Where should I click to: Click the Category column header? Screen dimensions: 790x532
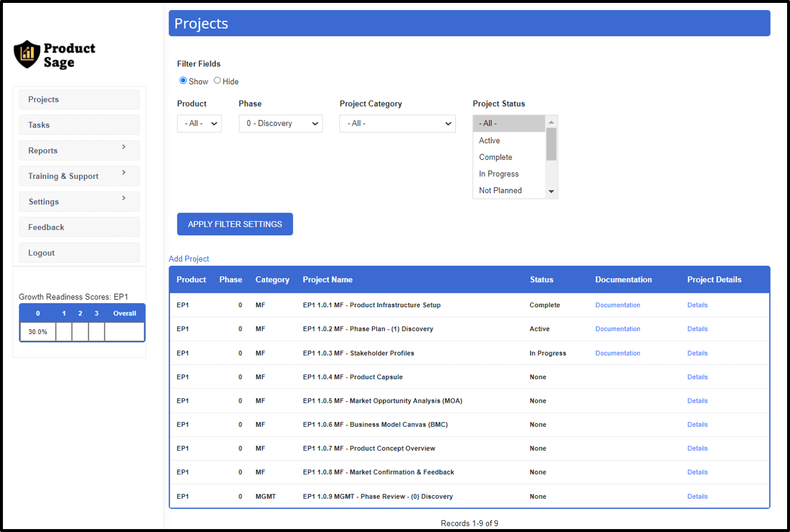tap(272, 280)
